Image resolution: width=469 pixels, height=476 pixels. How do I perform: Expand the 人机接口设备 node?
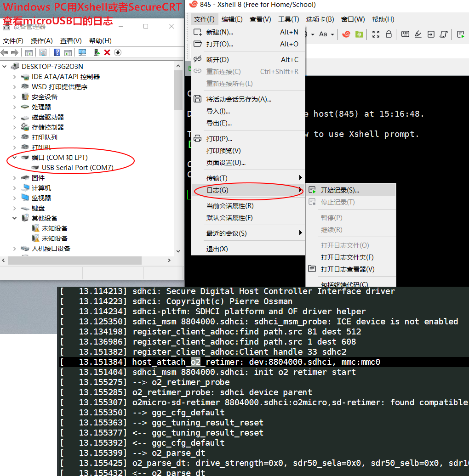pos(14,249)
